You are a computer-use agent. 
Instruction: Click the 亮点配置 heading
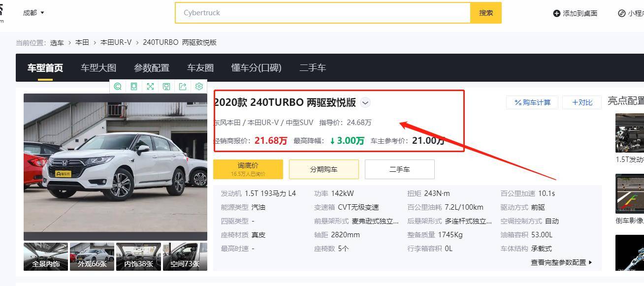626,101
